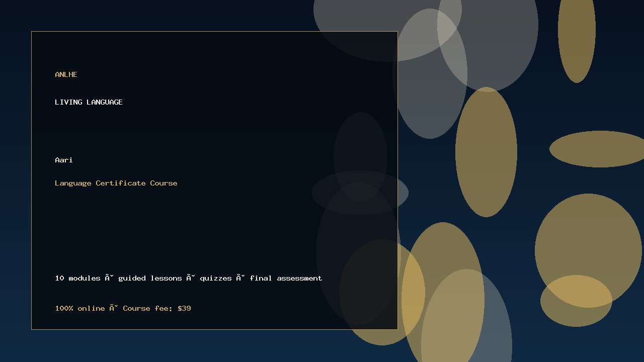Select the 'LIVING LANGUAGE' title line
644x362 pixels.
point(89,102)
